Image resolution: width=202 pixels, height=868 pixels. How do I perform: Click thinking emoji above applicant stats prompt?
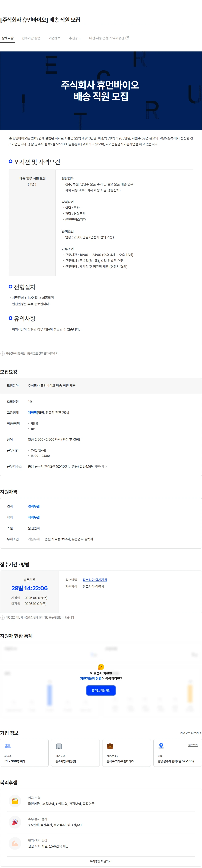pyautogui.click(x=101, y=667)
